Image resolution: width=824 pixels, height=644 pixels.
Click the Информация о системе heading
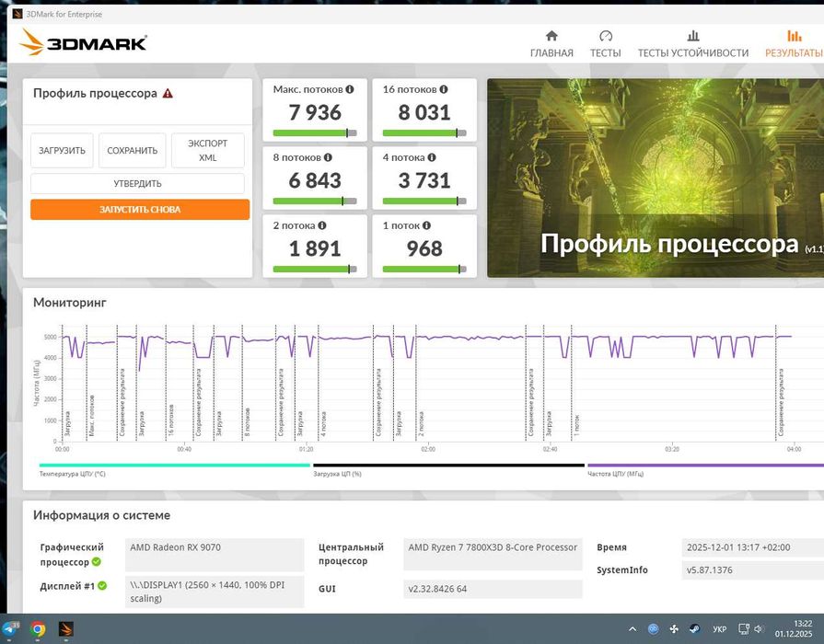point(101,515)
